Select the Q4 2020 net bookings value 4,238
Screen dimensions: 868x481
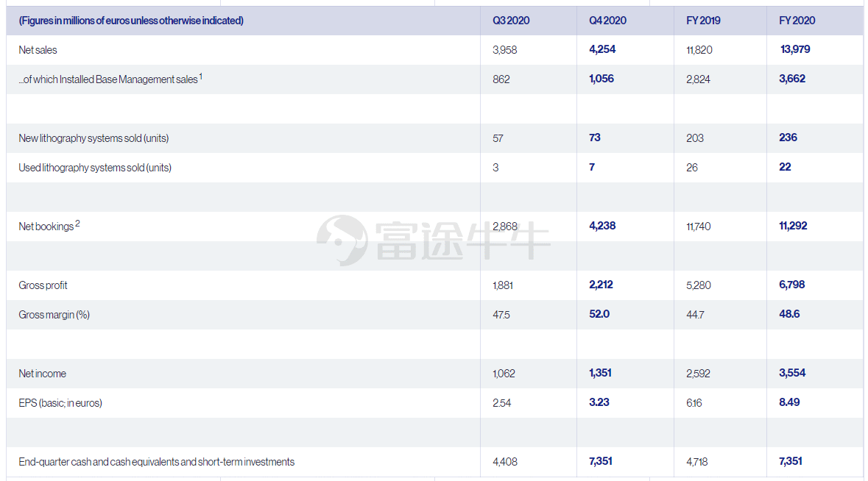pos(602,226)
